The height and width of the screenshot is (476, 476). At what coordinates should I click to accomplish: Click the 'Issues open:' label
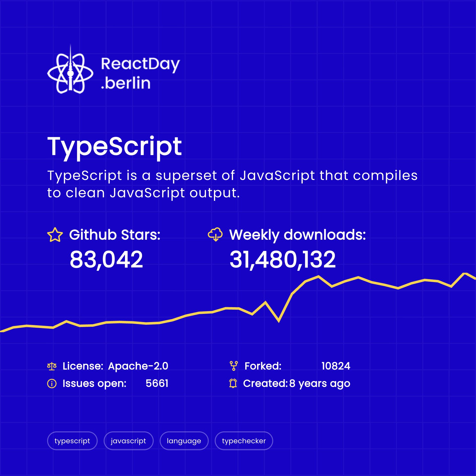click(x=94, y=384)
